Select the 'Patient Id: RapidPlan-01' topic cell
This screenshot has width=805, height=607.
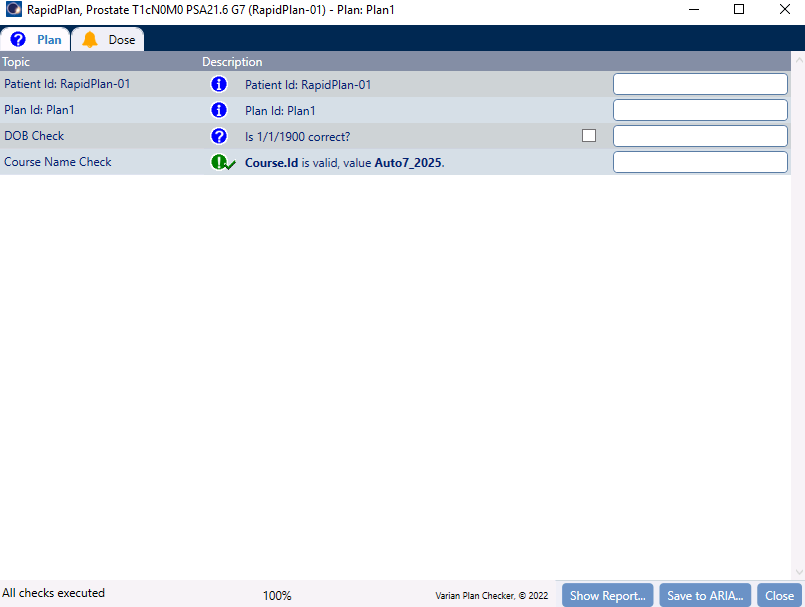pyautogui.click(x=67, y=84)
